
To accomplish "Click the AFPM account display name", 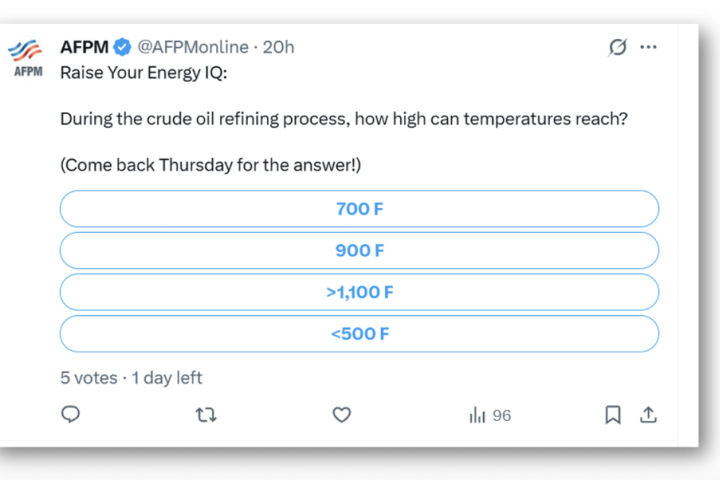I will [84, 47].
